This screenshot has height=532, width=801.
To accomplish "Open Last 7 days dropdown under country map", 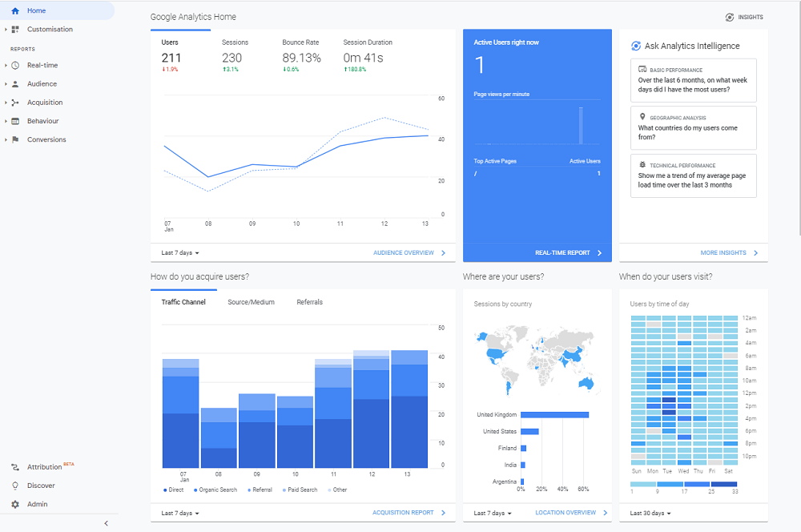I will tap(493, 513).
